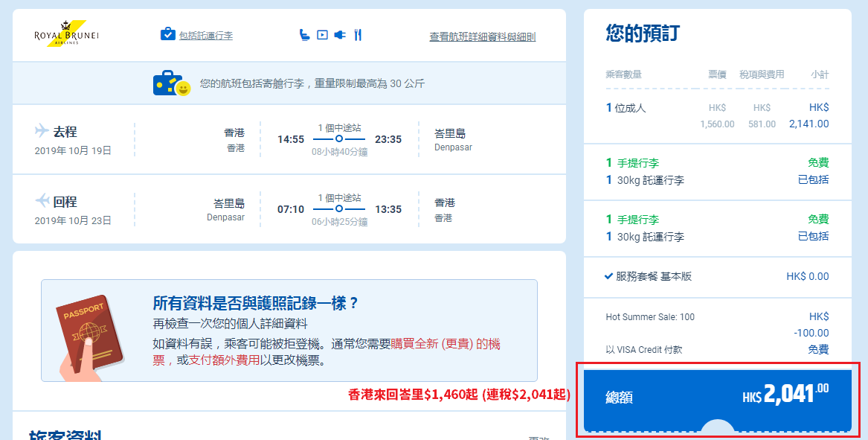Click the return Denpasar origin text

(226, 217)
